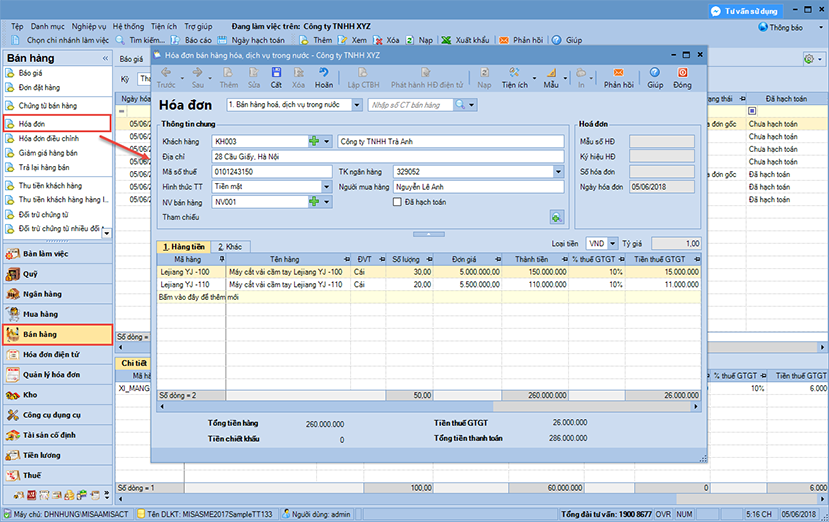The image size is (829, 522).
Task: Click the Đơn giá cell 5.500.000,00
Action: [x=467, y=285]
